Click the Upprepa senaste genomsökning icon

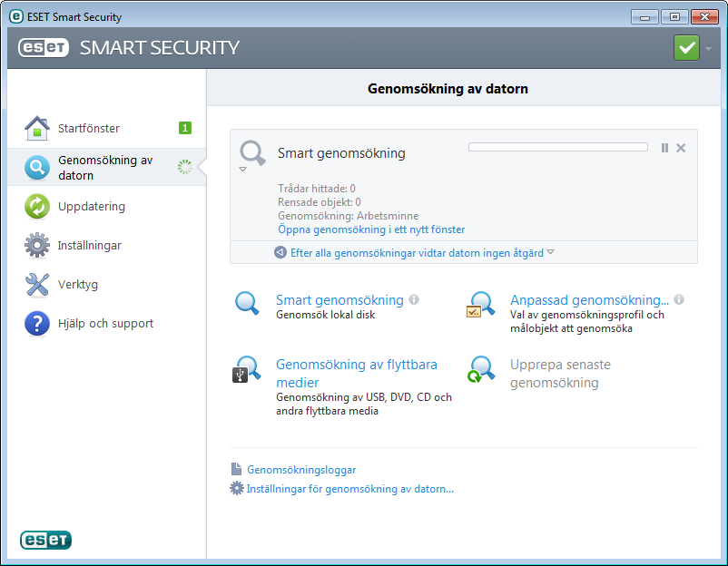[x=481, y=369]
